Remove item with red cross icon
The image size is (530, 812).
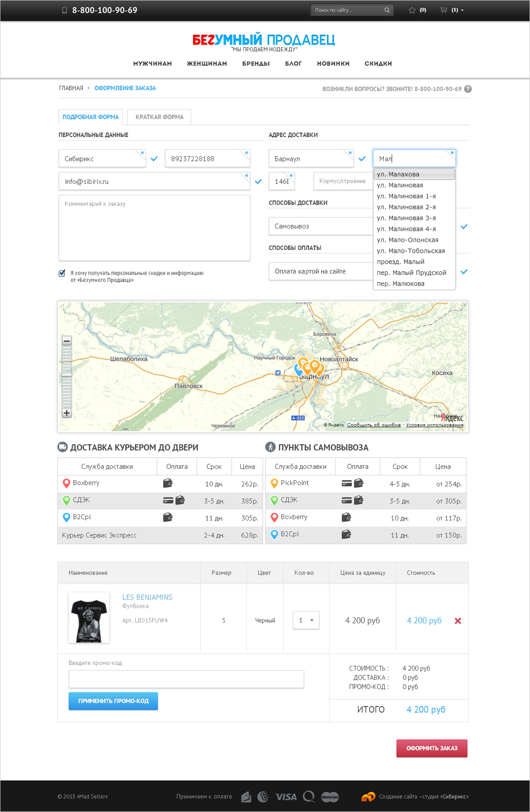pos(458,621)
